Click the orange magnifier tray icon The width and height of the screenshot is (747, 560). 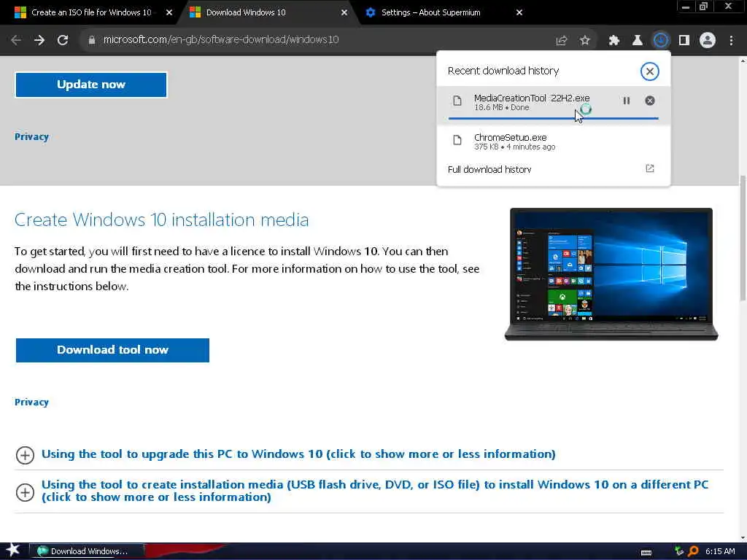click(x=693, y=551)
